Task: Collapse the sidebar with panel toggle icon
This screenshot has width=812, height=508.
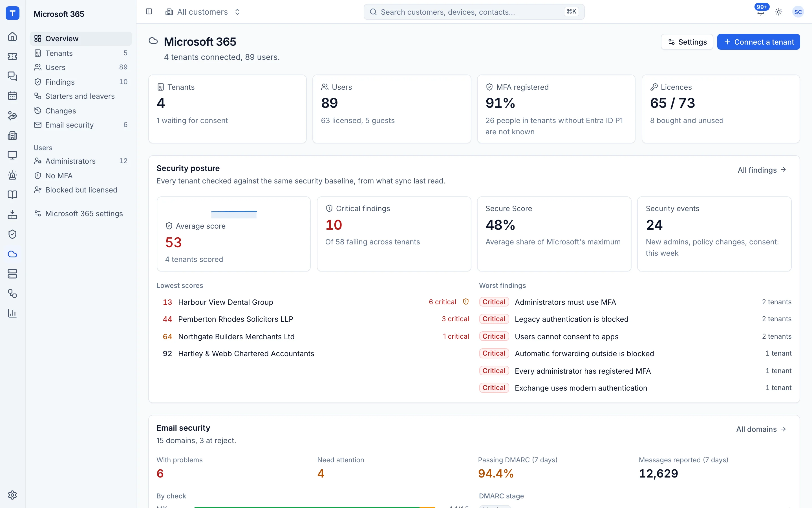Action: coord(149,12)
